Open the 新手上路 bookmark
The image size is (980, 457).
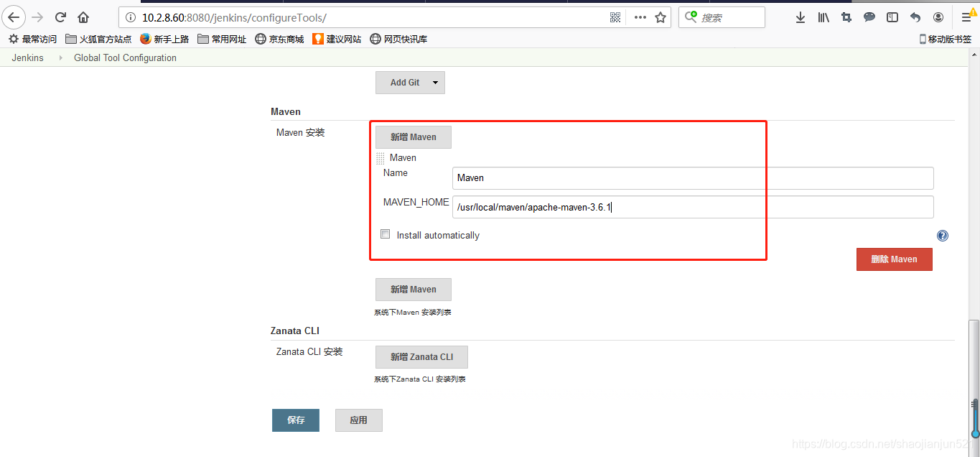coord(164,39)
